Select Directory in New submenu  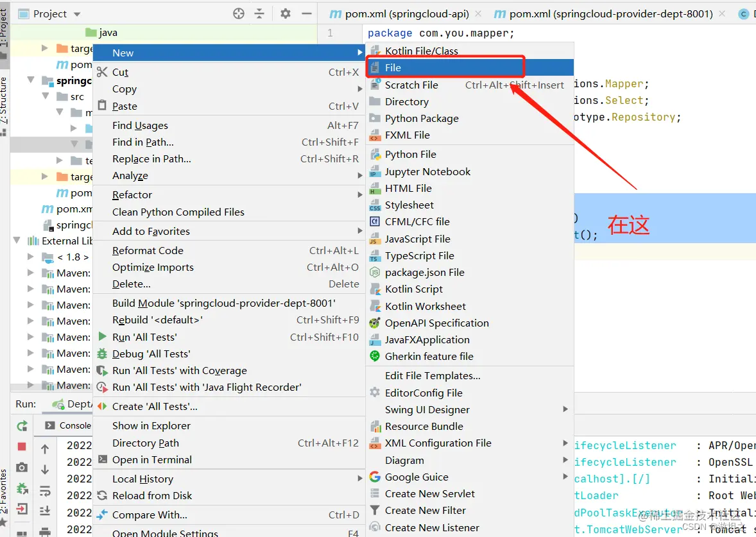[470, 102]
